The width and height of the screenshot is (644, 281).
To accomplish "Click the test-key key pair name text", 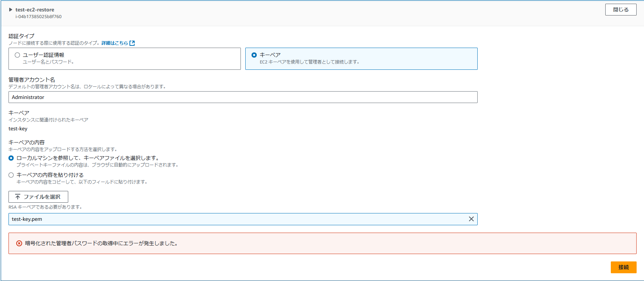I will click(x=18, y=128).
